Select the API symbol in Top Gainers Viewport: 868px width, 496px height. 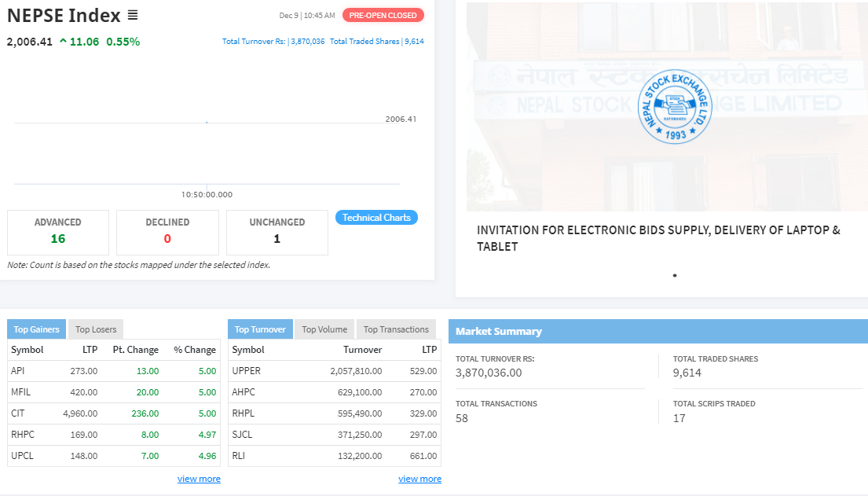tap(18, 371)
